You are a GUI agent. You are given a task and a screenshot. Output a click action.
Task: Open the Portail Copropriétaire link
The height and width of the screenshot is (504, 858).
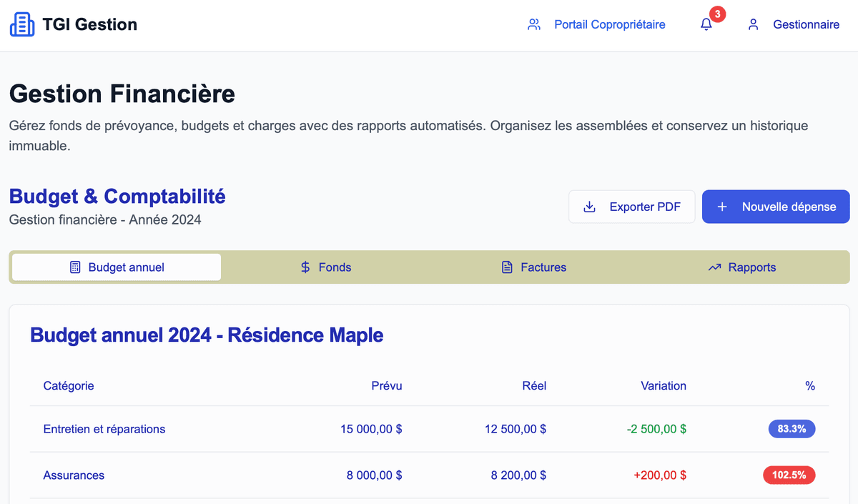tap(609, 25)
